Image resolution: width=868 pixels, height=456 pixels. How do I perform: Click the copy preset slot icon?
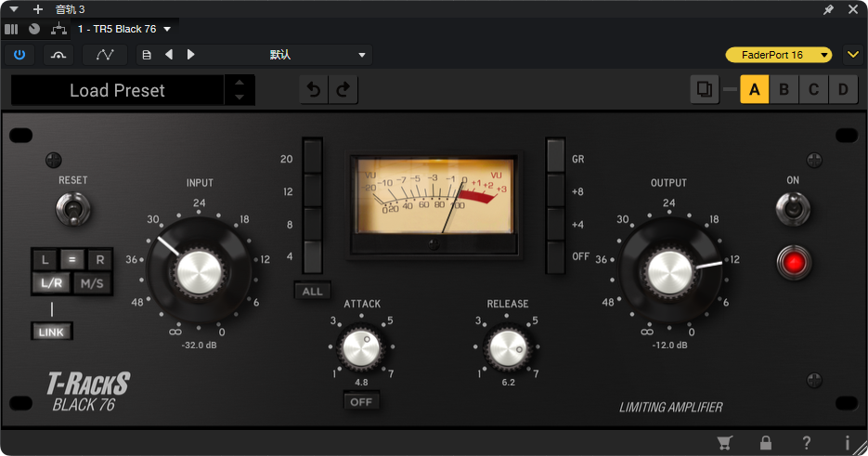(x=704, y=89)
